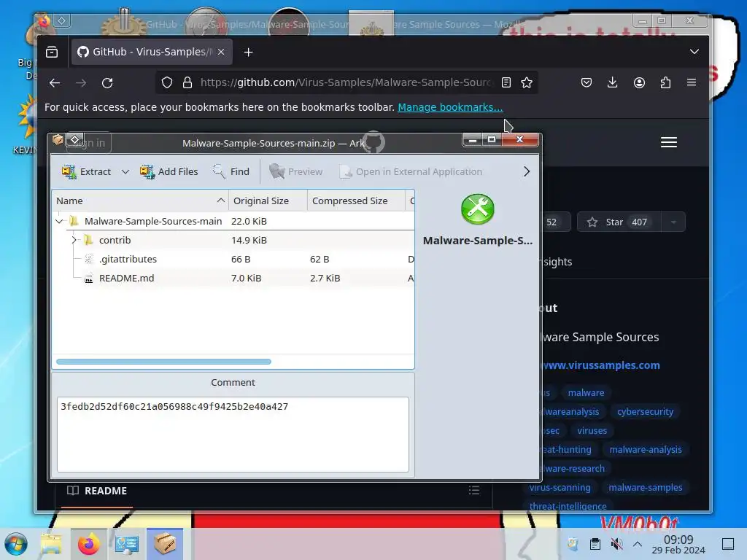This screenshot has height=560, width=747.
Task: Click the Firefox taskbar icon
Action: coord(88,544)
